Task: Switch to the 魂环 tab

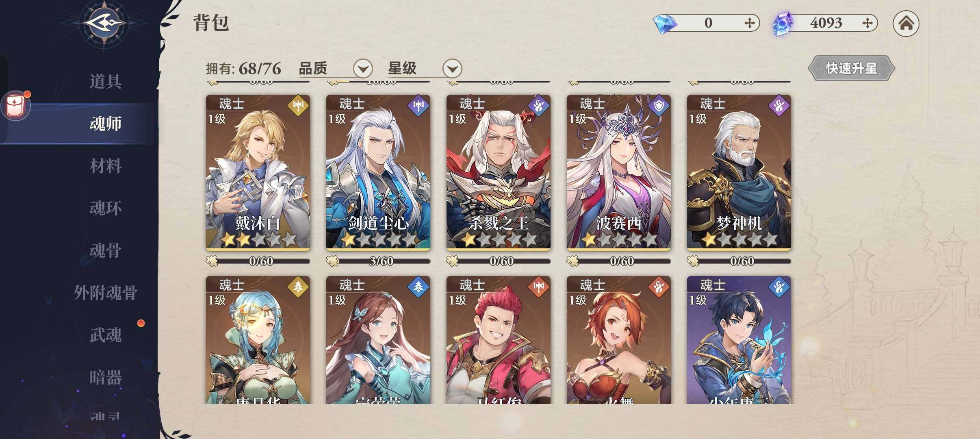Action: click(x=105, y=208)
